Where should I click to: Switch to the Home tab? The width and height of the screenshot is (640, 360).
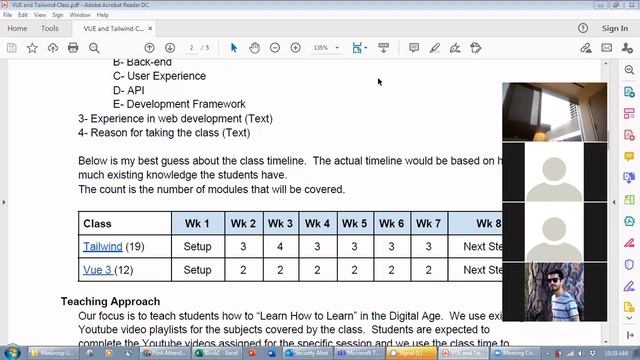[x=17, y=28]
